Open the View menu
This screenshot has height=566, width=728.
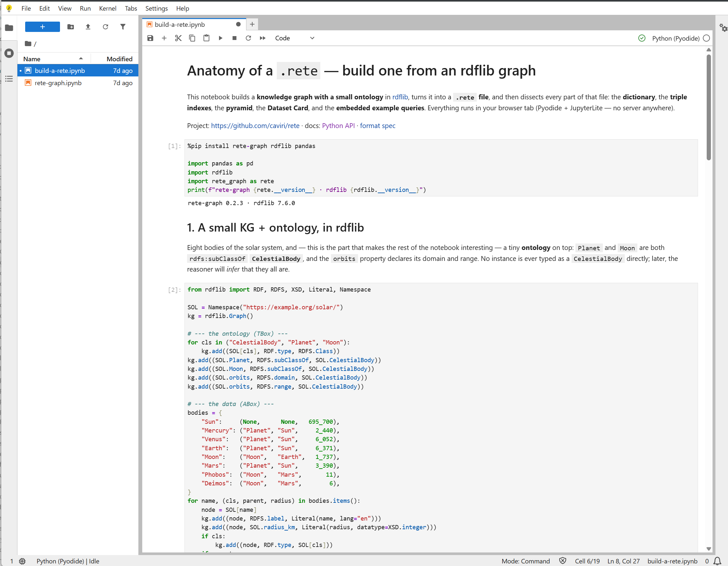[65, 8]
